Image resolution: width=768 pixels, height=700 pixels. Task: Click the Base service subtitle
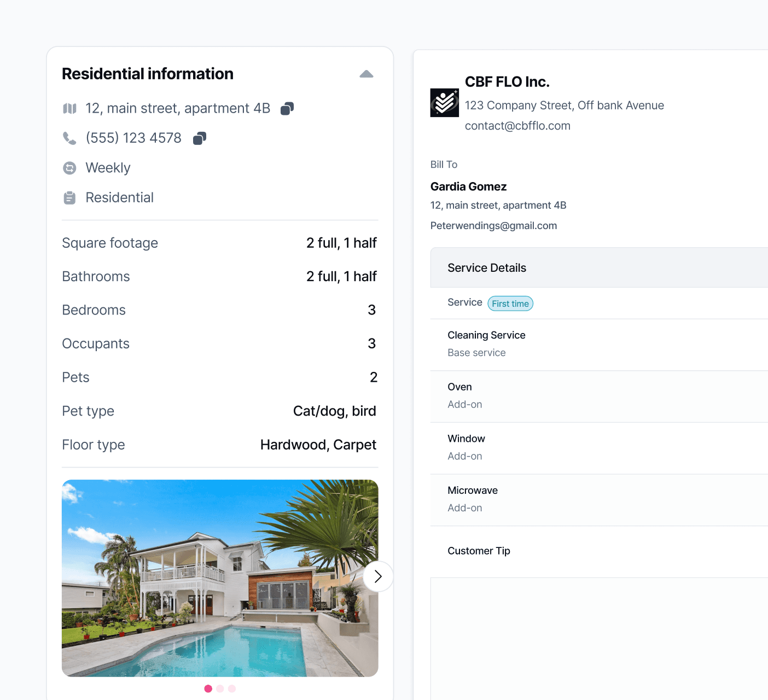[x=476, y=353]
